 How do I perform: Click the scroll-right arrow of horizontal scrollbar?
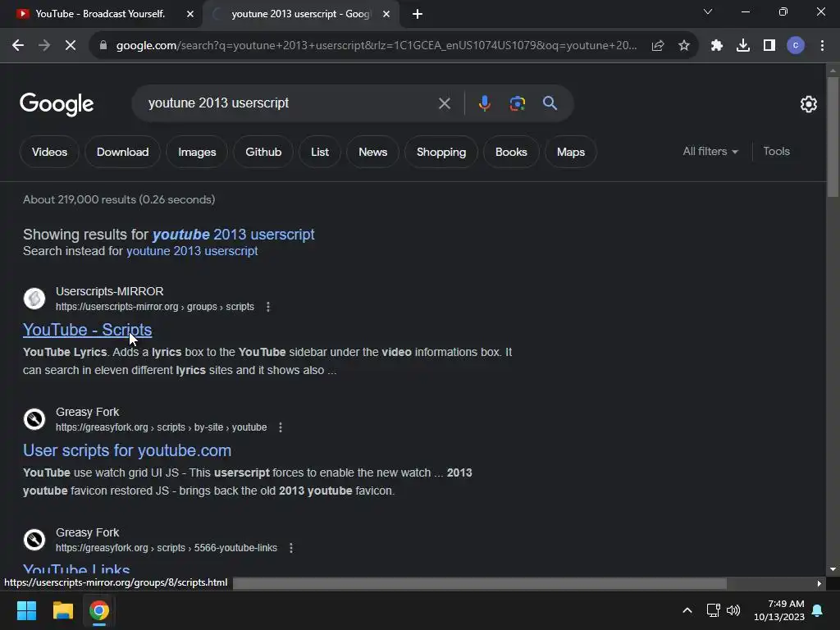click(819, 584)
